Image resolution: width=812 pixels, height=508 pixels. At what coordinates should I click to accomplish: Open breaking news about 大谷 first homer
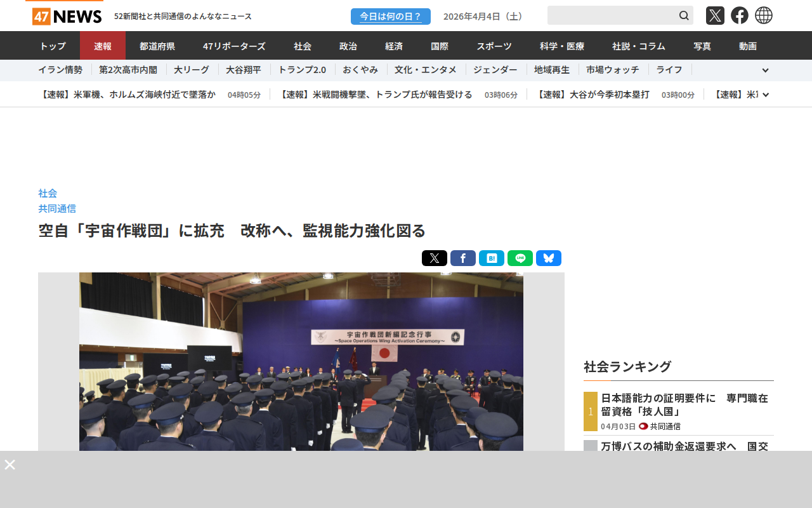click(593, 95)
